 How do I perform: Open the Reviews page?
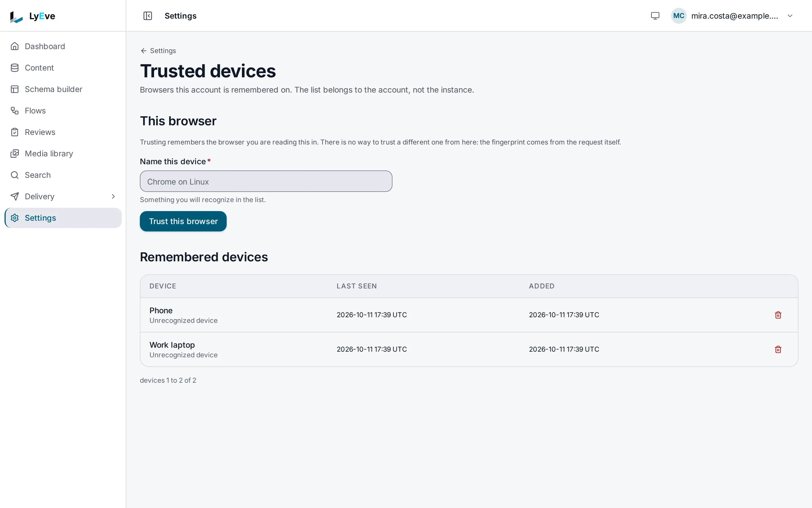(x=63, y=132)
